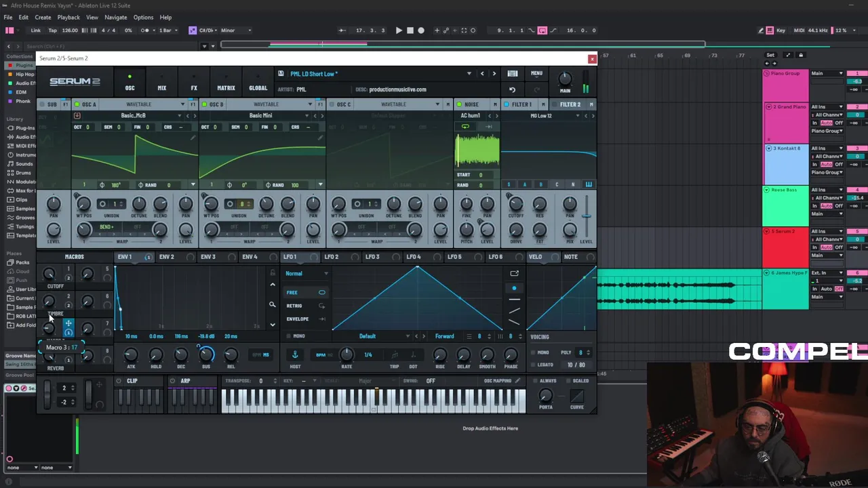Adjust the Serum MAIN volume knob

click(x=565, y=79)
